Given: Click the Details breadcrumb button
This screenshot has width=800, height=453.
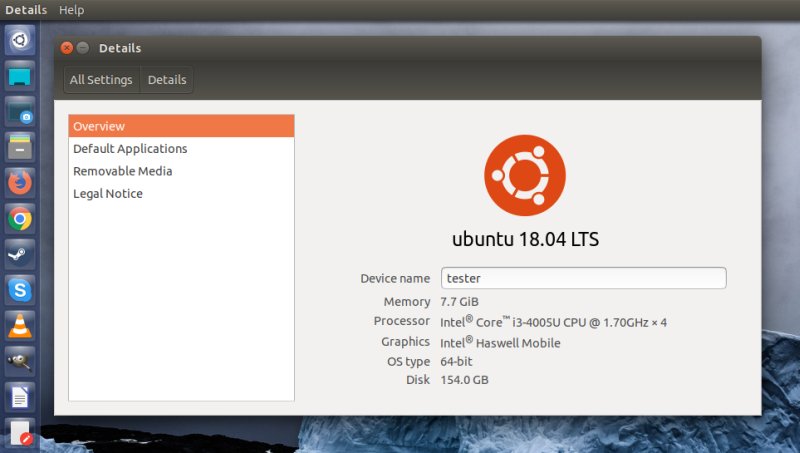Looking at the screenshot, I should pos(167,80).
